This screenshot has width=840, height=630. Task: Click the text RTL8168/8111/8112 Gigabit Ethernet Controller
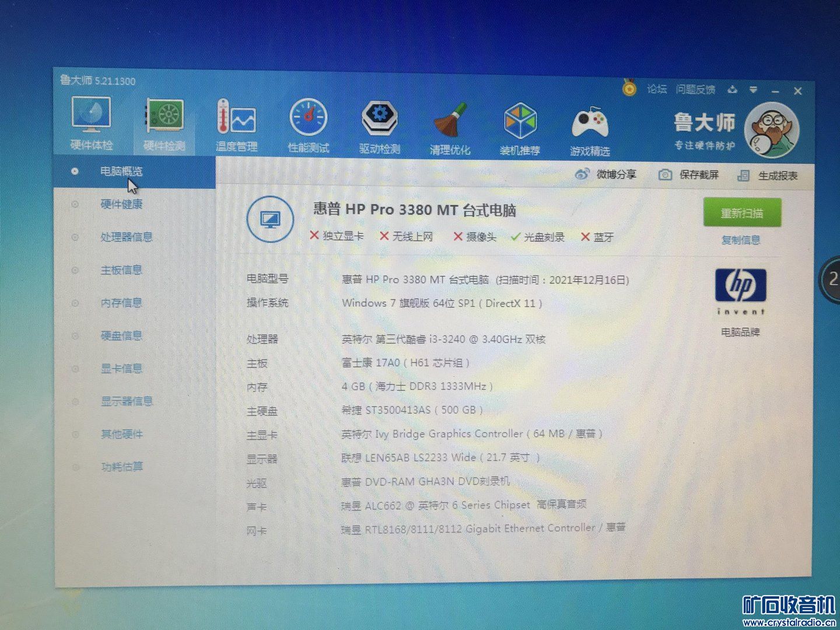pyautogui.click(x=480, y=528)
